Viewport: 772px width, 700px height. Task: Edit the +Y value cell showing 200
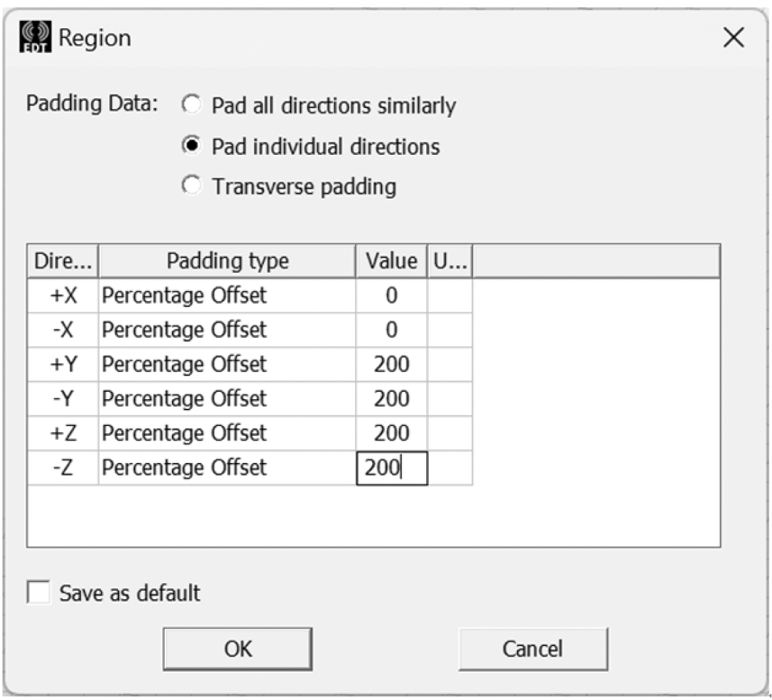click(391, 364)
